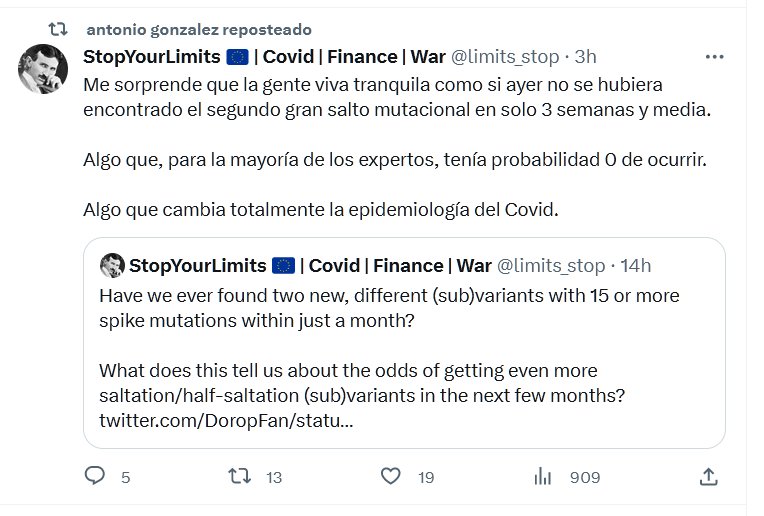Click the repost count 13
This screenshot has width=764, height=516.
point(273,478)
